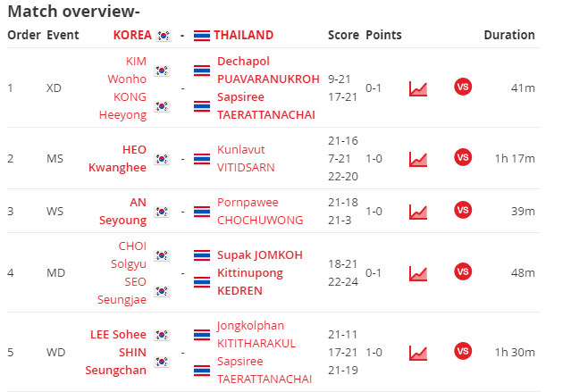
Task: Open the KOREA team link
Action: pyautogui.click(x=132, y=36)
